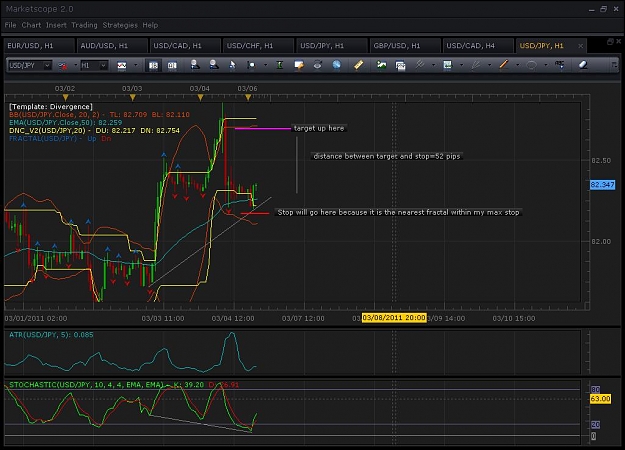This screenshot has width=625, height=450.
Task: Click the grey fan-lines tool icon
Action: (x=476, y=65)
